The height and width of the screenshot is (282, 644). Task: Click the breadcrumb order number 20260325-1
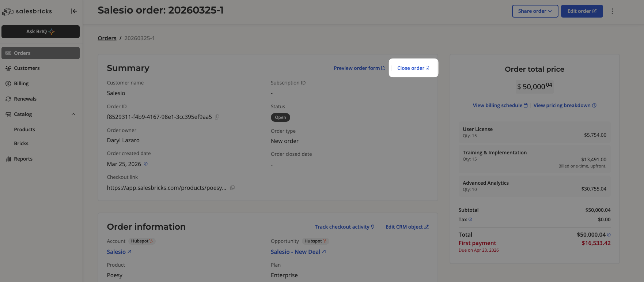pos(140,38)
